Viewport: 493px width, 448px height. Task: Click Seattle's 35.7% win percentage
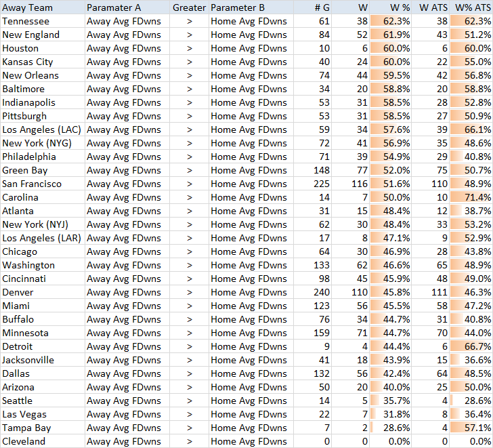tap(391, 400)
